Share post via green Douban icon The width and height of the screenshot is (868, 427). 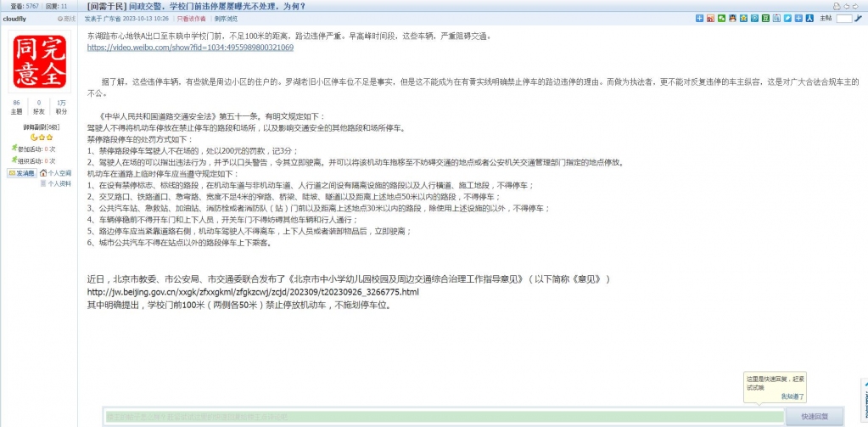(x=766, y=18)
